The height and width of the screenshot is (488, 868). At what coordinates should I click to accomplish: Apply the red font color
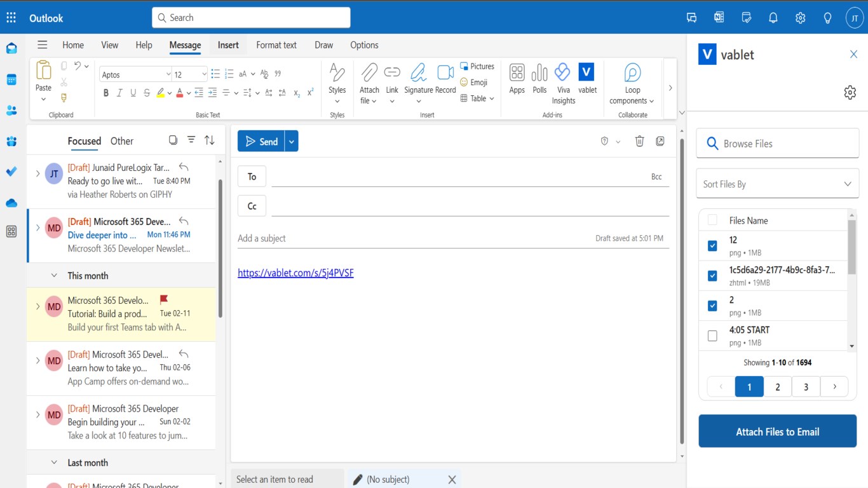(180, 93)
